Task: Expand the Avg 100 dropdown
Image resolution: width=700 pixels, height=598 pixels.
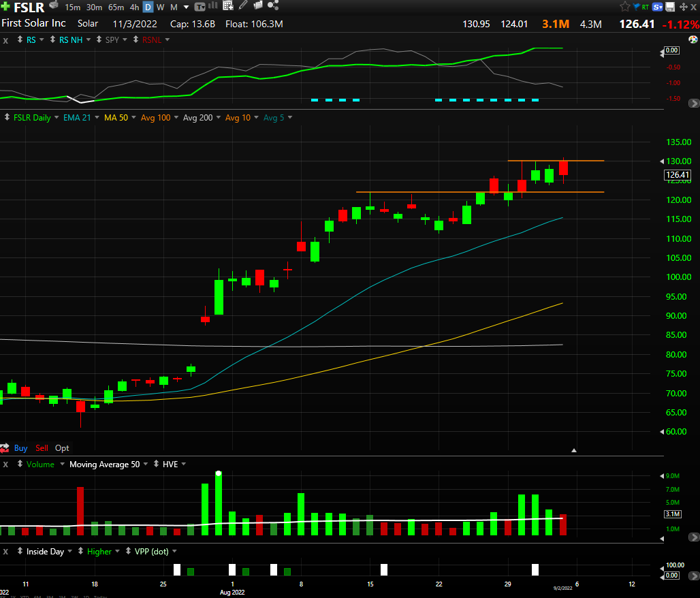Action: [x=176, y=117]
